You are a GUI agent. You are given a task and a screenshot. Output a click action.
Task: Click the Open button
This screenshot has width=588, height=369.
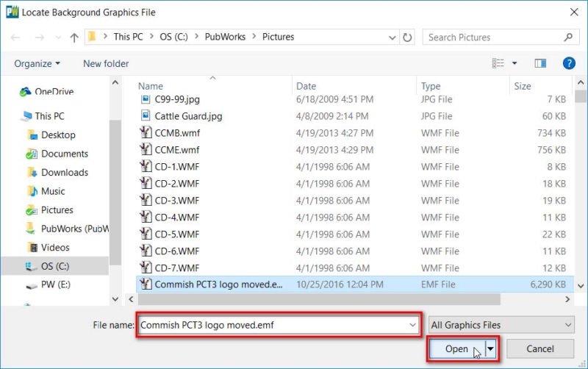pyautogui.click(x=457, y=349)
